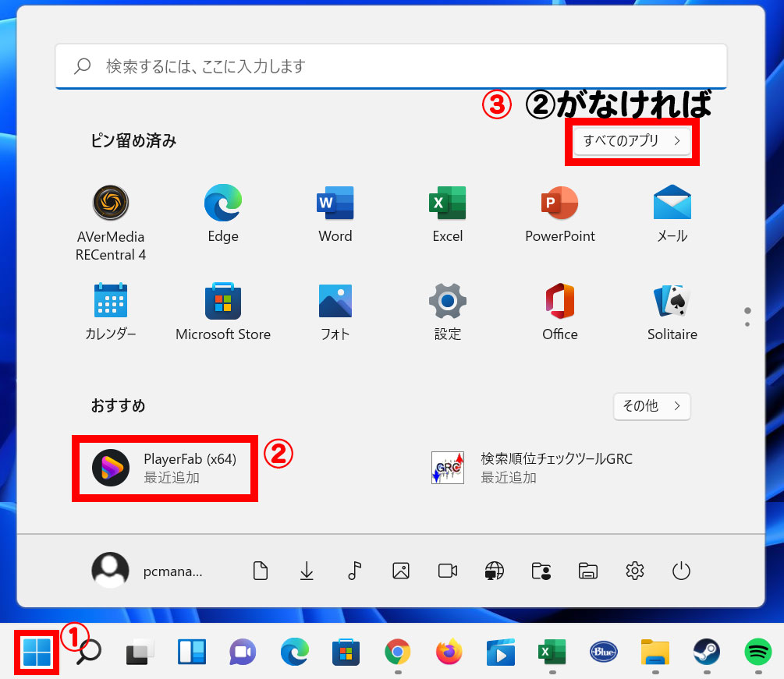The height and width of the screenshot is (679, 784).
Task: Open the 設定 pinned app
Action: click(x=448, y=312)
